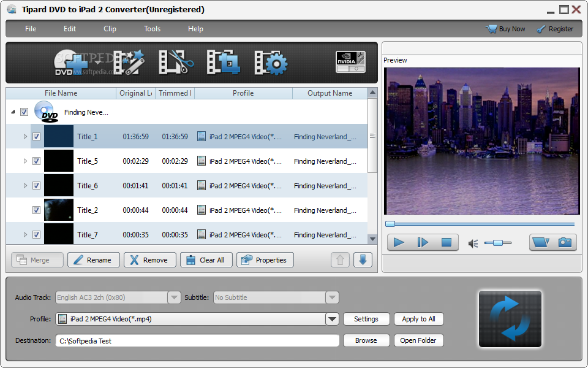
Task: Click the profile icon in Title_7 row
Action: (x=202, y=235)
